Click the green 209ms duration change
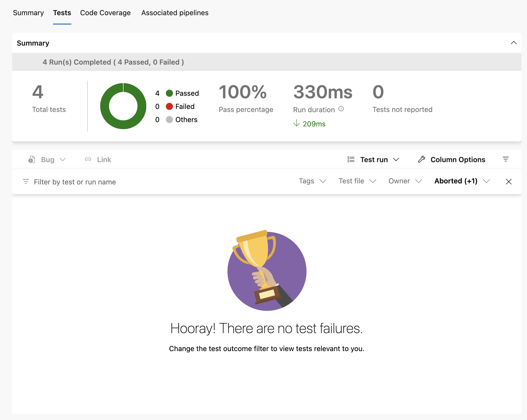This screenshot has width=527, height=420. tap(314, 124)
